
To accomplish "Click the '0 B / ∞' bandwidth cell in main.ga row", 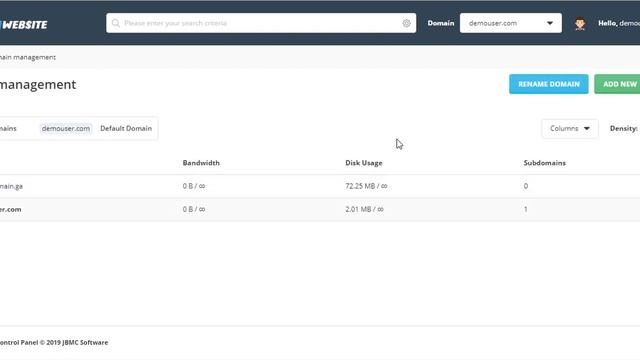I will [x=194, y=186].
